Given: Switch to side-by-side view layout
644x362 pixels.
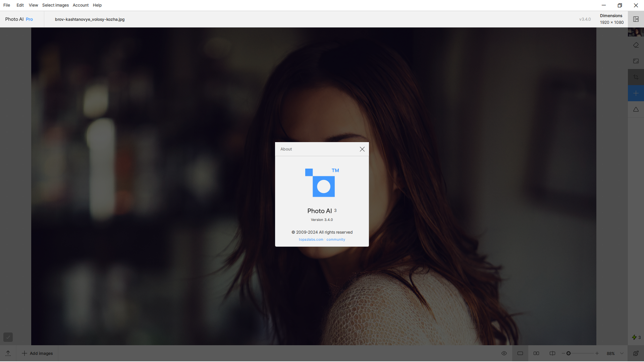Looking at the screenshot, I should [x=536, y=353].
